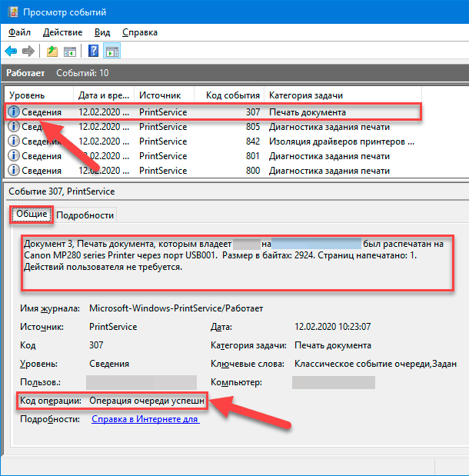Sort by Дата и время column header
469x476 pixels.
tap(104, 95)
